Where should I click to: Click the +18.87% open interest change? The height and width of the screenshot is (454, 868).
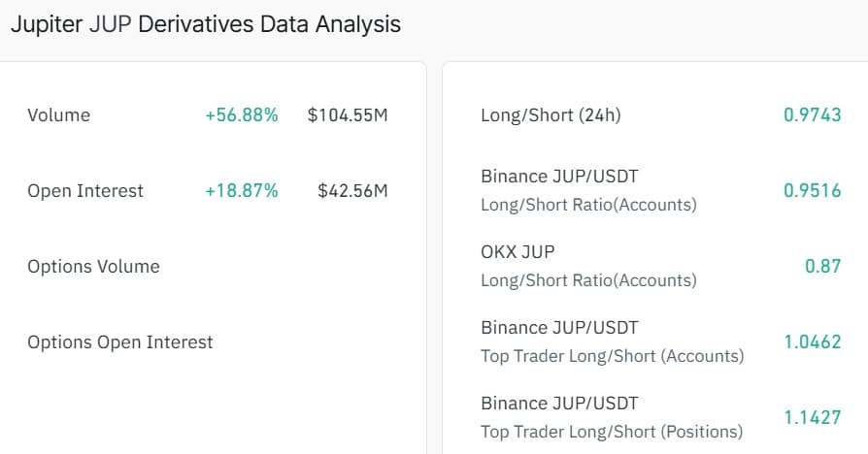pos(241,191)
